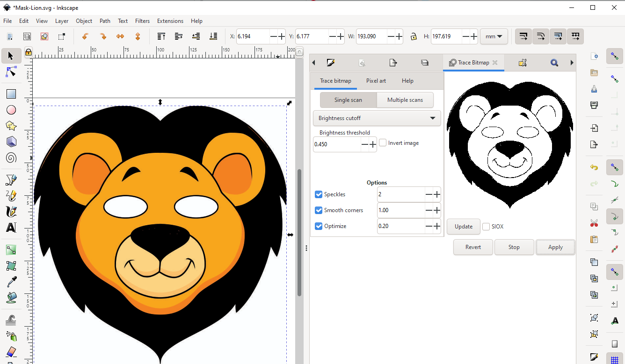The width and height of the screenshot is (625, 364).
Task: Click the Apply button
Action: pyautogui.click(x=555, y=247)
